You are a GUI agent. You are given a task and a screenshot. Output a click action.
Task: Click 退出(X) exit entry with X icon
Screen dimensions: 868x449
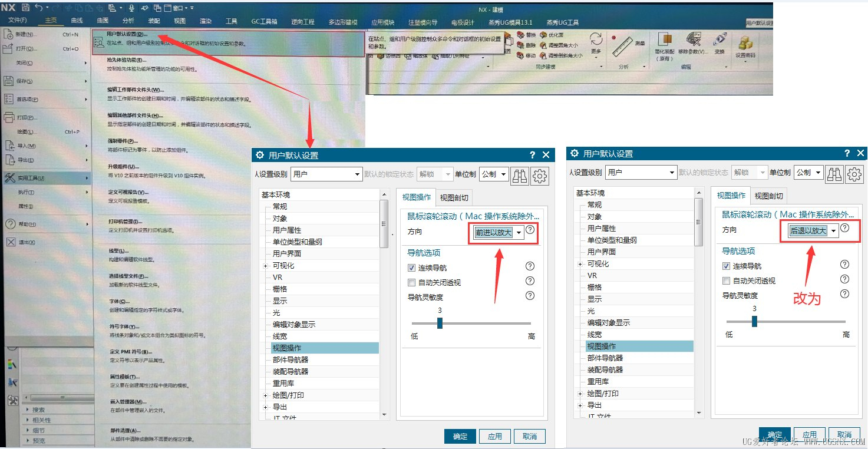pyautogui.click(x=46, y=242)
